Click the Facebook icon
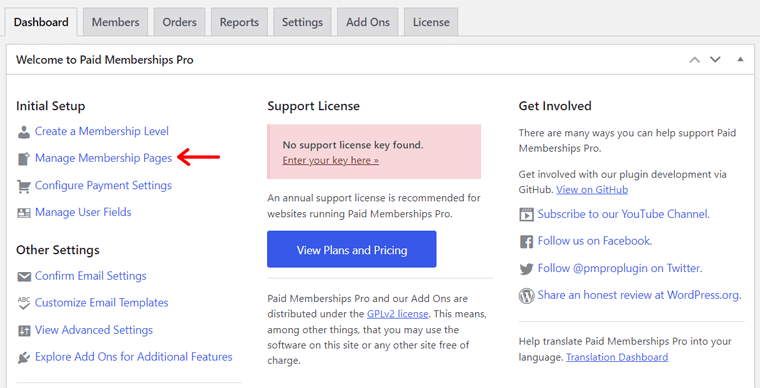Viewport: 760px width, 388px height. point(526,241)
